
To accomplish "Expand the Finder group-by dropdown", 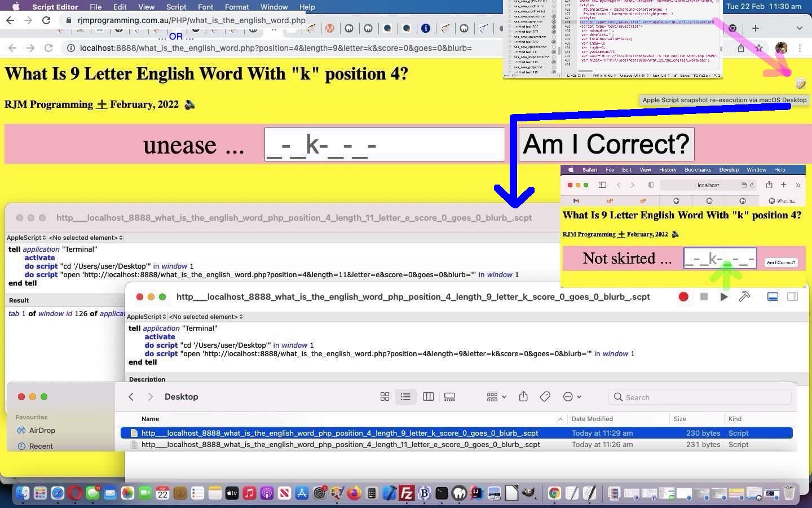I will tap(496, 397).
